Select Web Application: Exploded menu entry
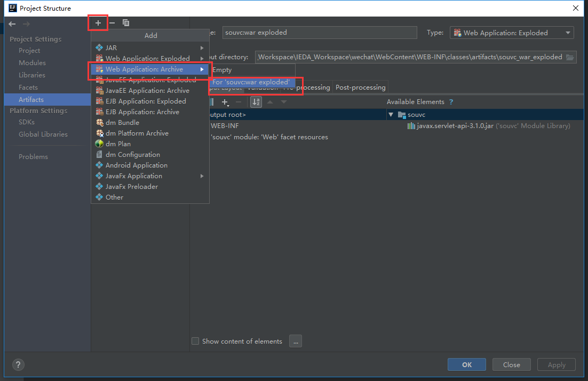The image size is (588, 381). pyautogui.click(x=150, y=59)
